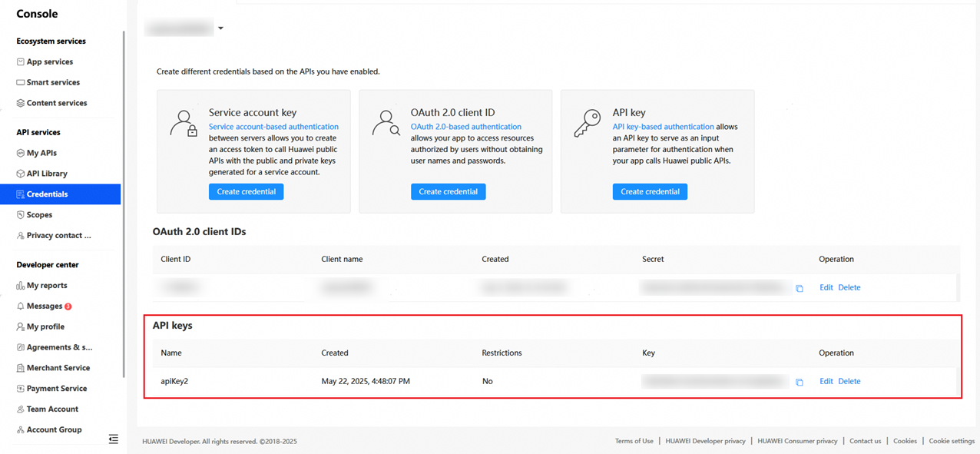Click the Restrictions value No

[x=487, y=381]
